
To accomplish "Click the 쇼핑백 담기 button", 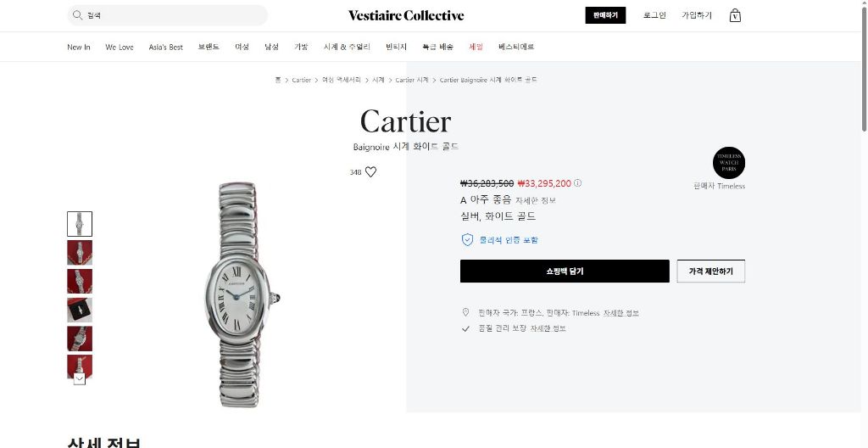I will (x=565, y=272).
